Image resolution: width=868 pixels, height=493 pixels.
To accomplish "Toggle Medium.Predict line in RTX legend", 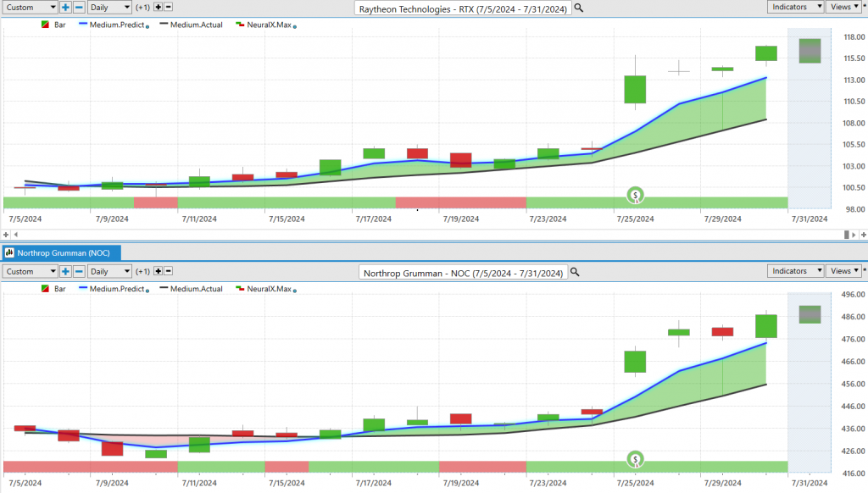I will pyautogui.click(x=117, y=25).
